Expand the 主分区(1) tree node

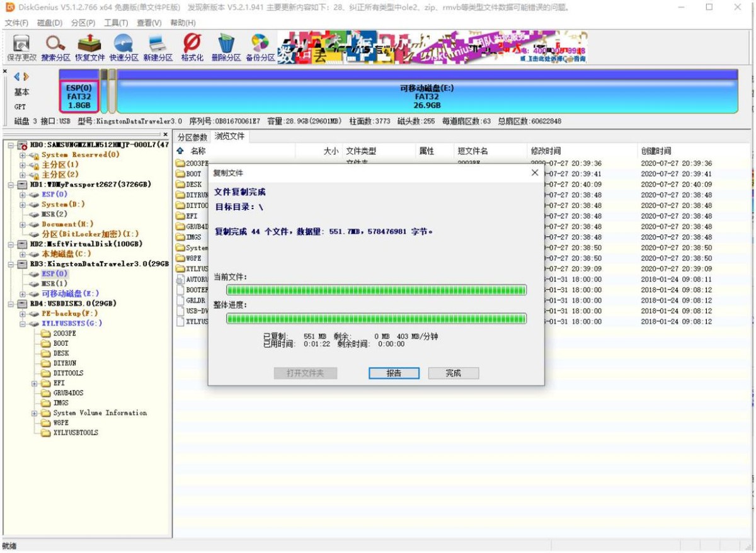[x=23, y=165]
